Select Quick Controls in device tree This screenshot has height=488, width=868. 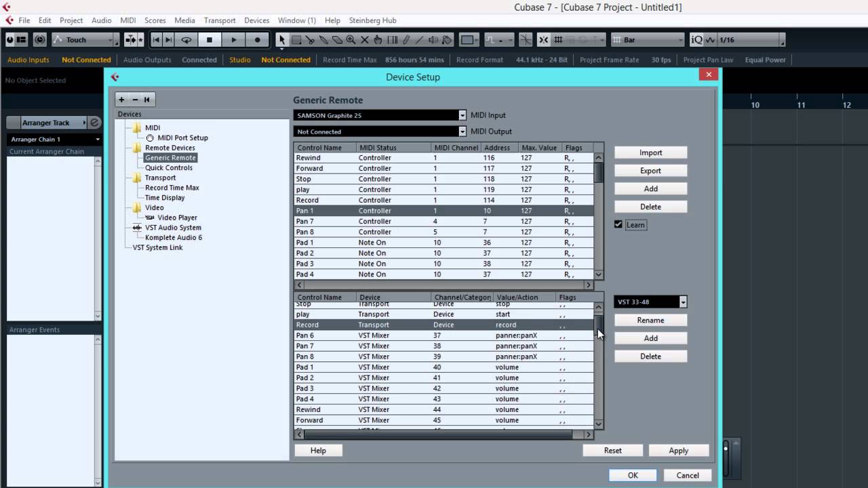tap(169, 167)
